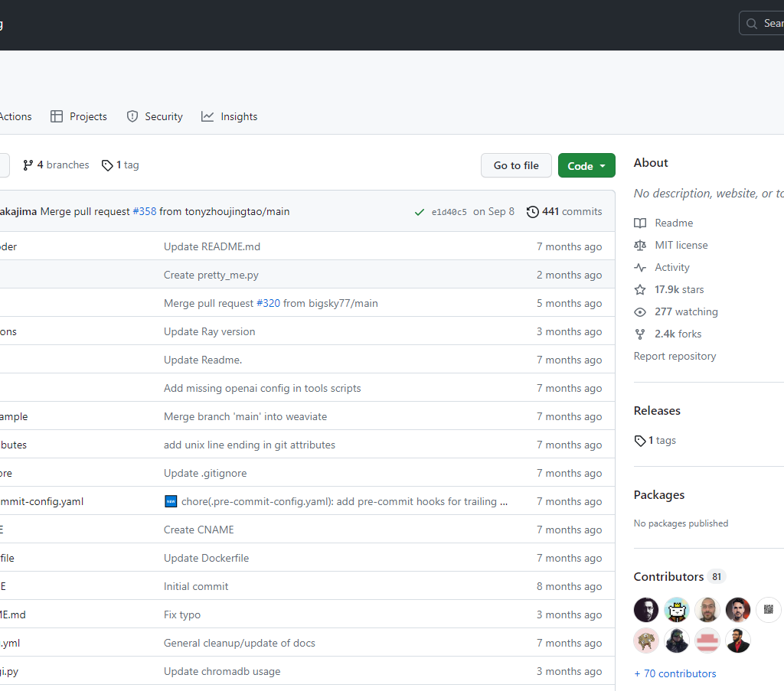Click the eye icon next to 277 watching
This screenshot has width=784, height=691.
[x=640, y=312]
